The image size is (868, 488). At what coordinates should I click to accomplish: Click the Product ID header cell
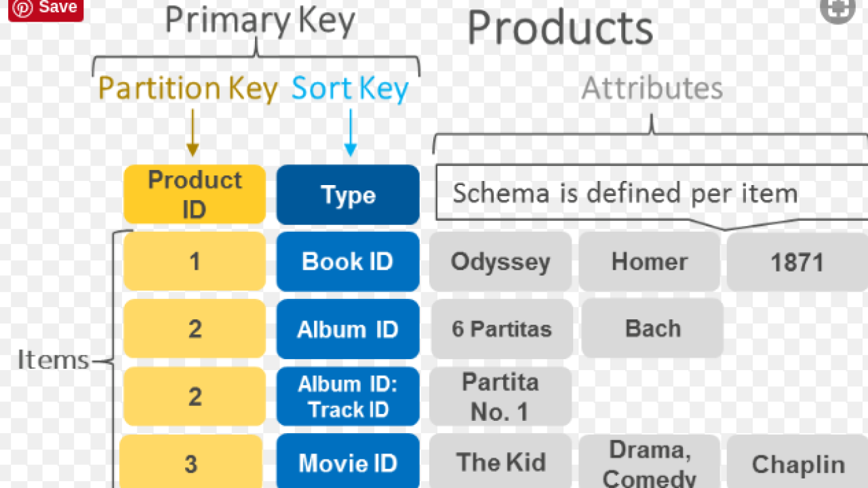click(x=194, y=195)
